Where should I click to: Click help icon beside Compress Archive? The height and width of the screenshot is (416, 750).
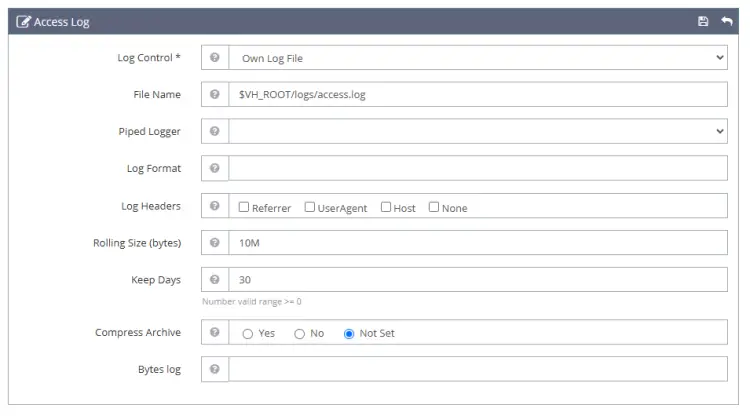(x=215, y=332)
